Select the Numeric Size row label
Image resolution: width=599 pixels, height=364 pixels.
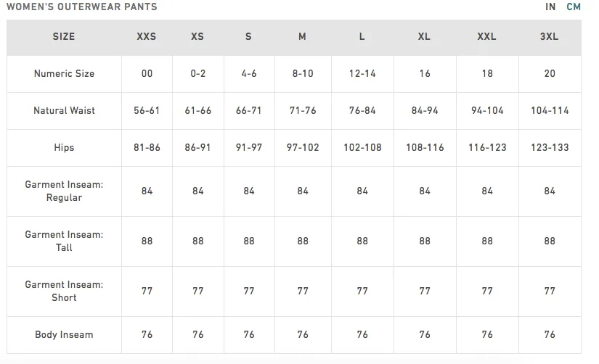64,74
